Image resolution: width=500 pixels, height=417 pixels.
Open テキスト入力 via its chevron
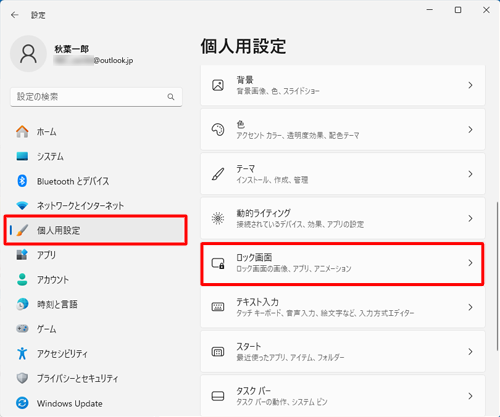point(470,307)
